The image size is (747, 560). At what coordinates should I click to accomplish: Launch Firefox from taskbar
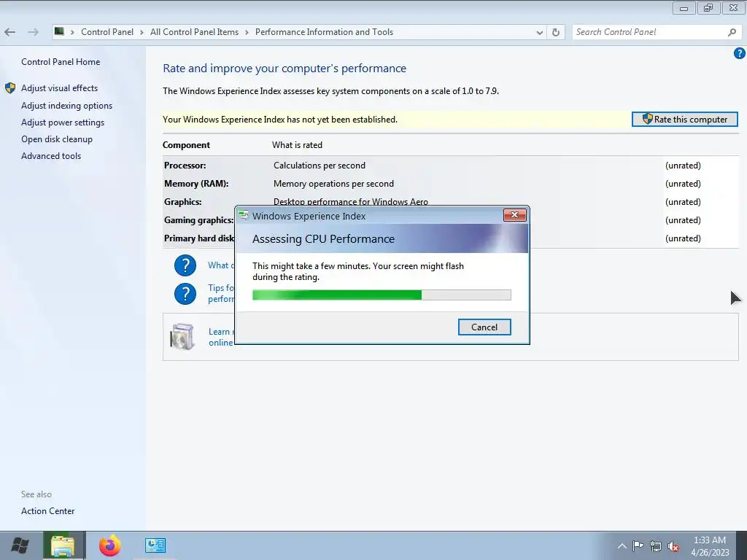click(110, 545)
